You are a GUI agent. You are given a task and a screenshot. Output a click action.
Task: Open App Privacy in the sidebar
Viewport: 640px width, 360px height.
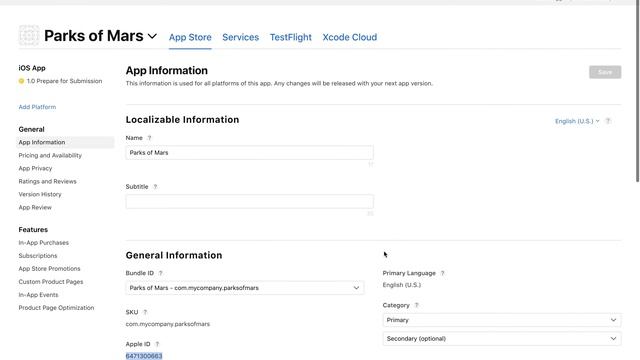tap(35, 168)
